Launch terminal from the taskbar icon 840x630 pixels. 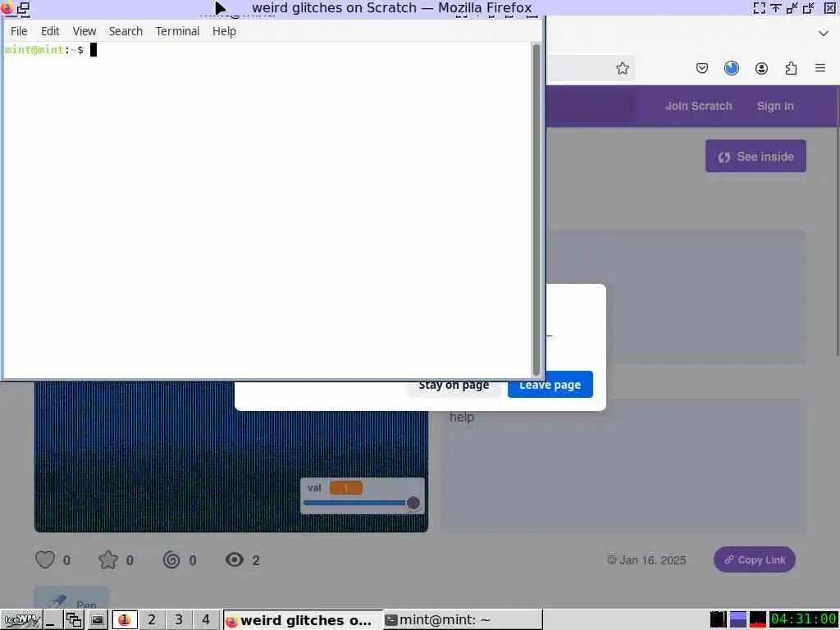point(97,620)
